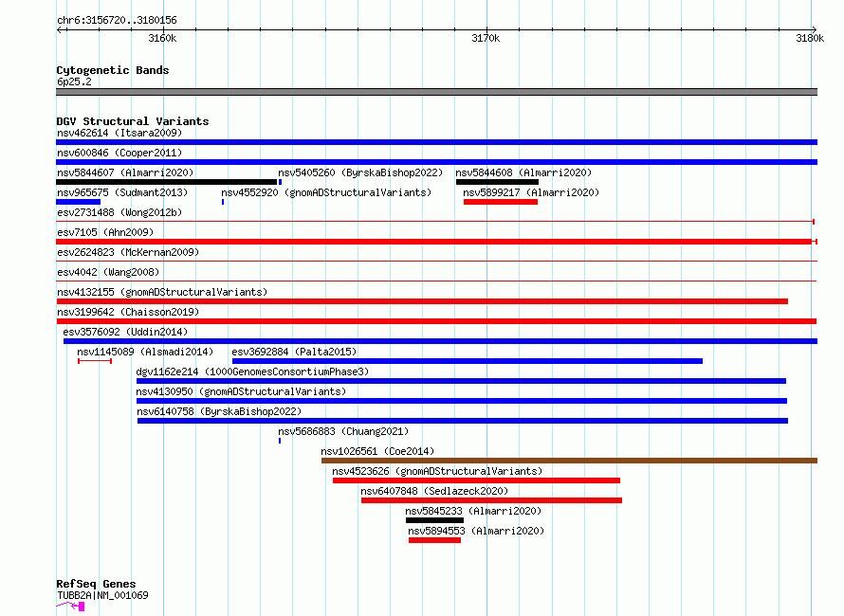844x616 pixels.
Task: Click the TUBB2A|NM_001069 gene label
Action: 102,595
